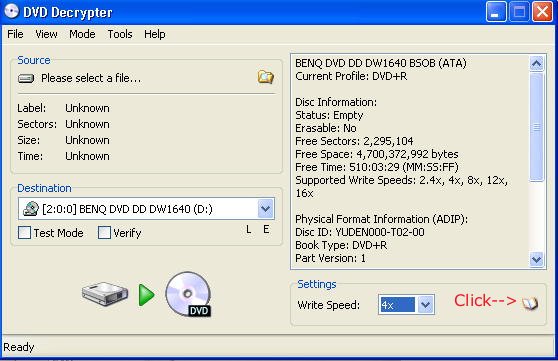558x361 pixels.
Task: Click 'Free Space: 4,700,372,992 bytes' text
Action: click(377, 154)
